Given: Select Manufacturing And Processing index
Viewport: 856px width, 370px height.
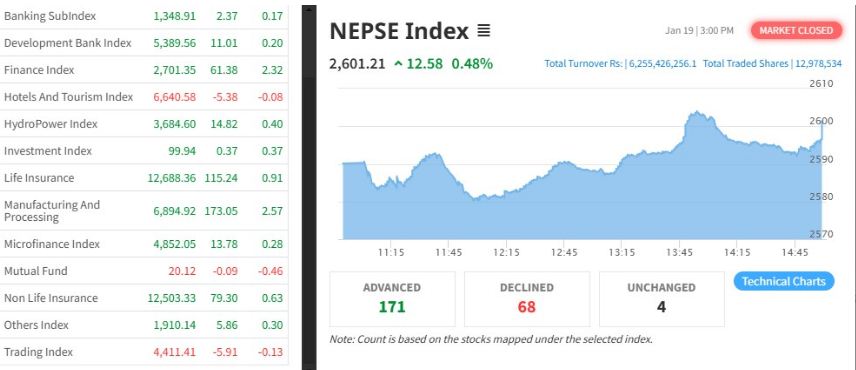Looking at the screenshot, I should [x=144, y=211].
